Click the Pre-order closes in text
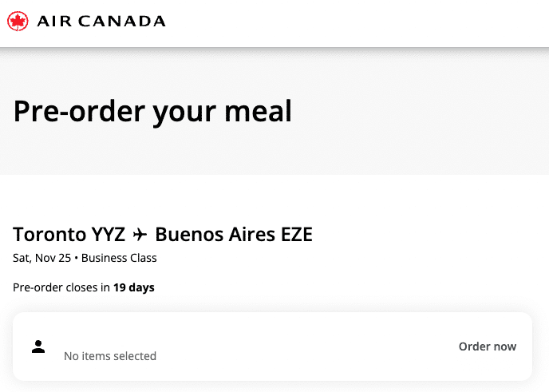The height and width of the screenshot is (392, 549). click(x=61, y=287)
